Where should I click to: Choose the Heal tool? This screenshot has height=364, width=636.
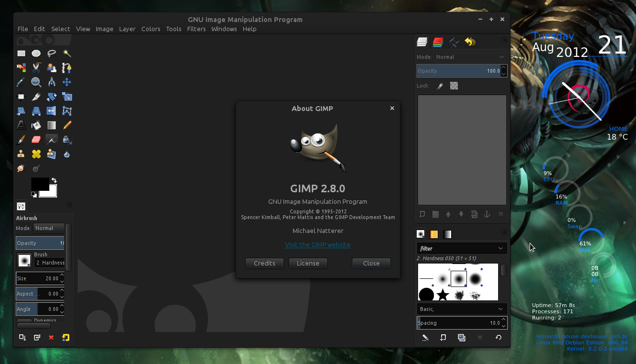point(36,154)
